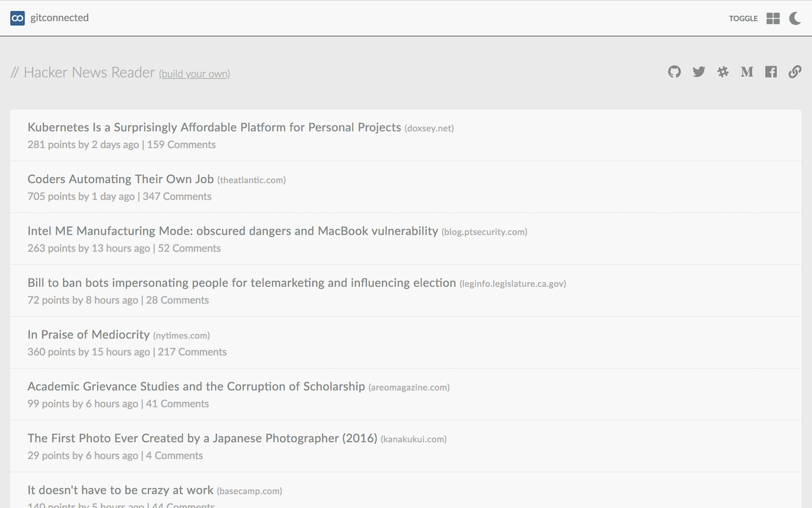Viewport: 812px width, 508px height.
Task: Click the chain link share icon
Action: [795, 72]
